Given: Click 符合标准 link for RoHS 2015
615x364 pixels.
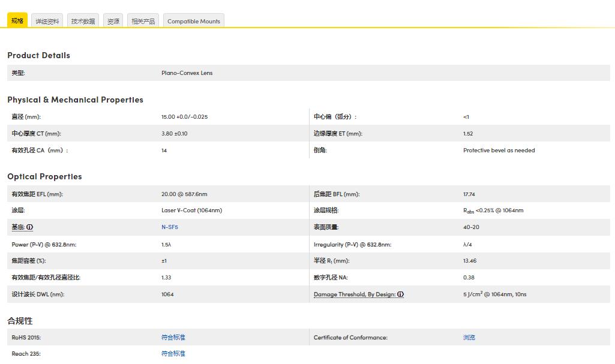Looking at the screenshot, I should coord(173,338).
